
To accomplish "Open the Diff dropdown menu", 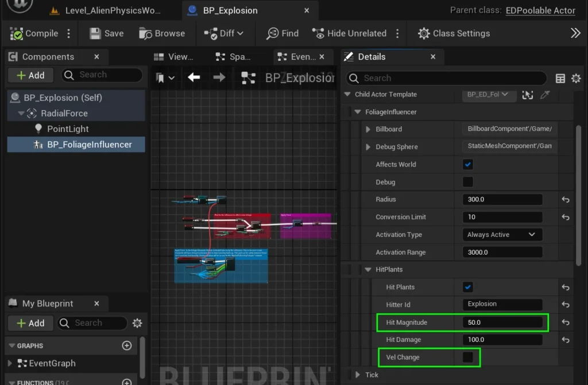I will (x=224, y=33).
